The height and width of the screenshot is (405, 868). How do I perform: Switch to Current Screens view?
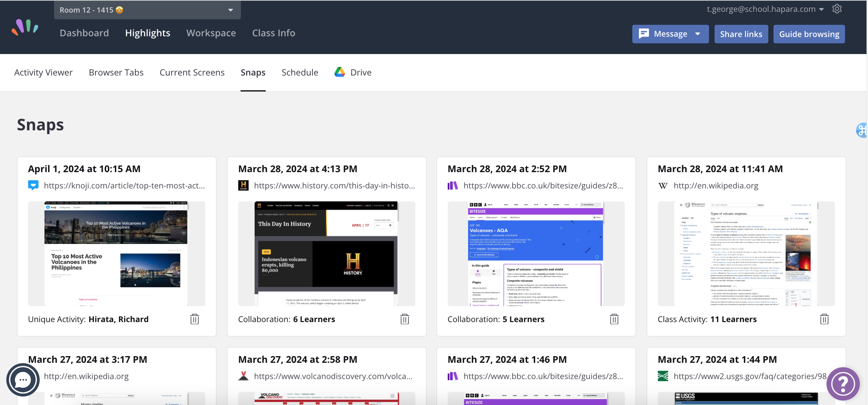pos(192,73)
